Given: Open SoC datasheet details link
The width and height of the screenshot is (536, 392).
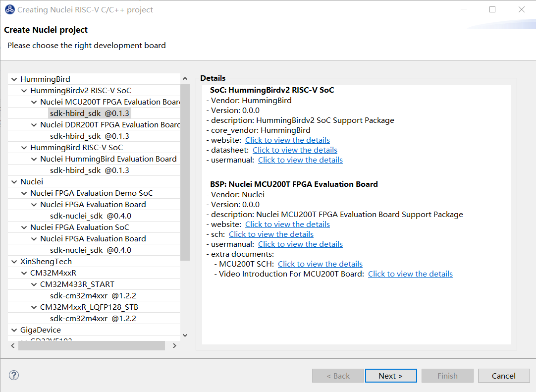Looking at the screenshot, I should pos(295,150).
